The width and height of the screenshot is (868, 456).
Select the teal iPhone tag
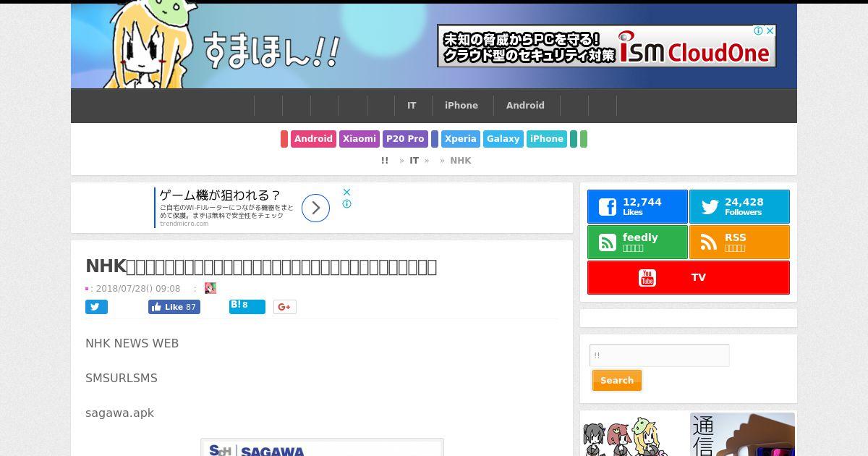[547, 139]
